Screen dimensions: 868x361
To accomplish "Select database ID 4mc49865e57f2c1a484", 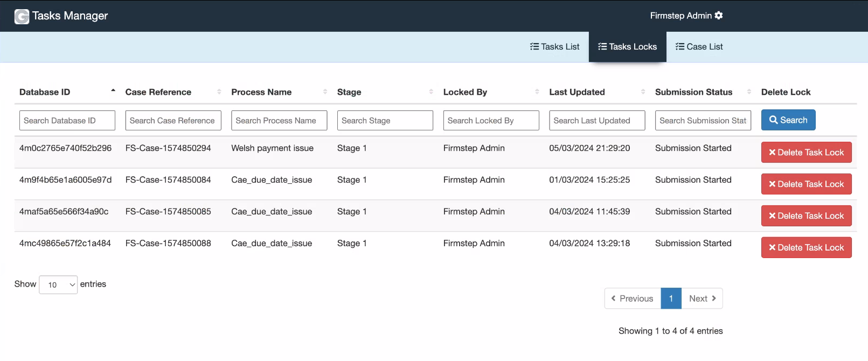I will click(65, 244).
